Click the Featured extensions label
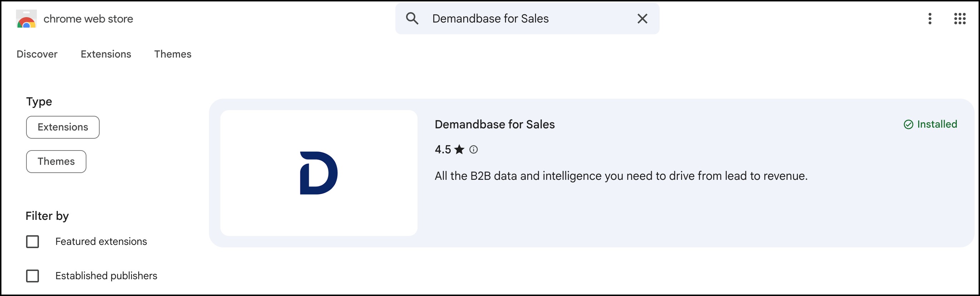The height and width of the screenshot is (296, 980). click(x=101, y=242)
